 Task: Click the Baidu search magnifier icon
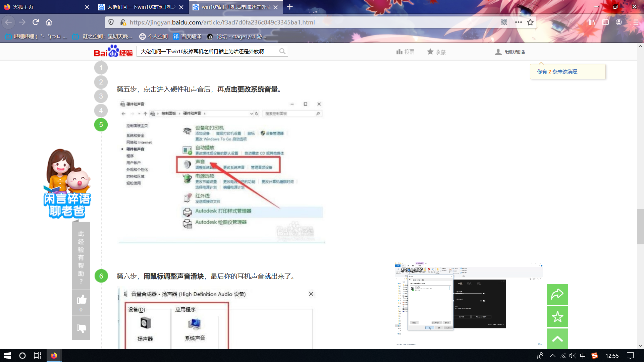click(282, 51)
